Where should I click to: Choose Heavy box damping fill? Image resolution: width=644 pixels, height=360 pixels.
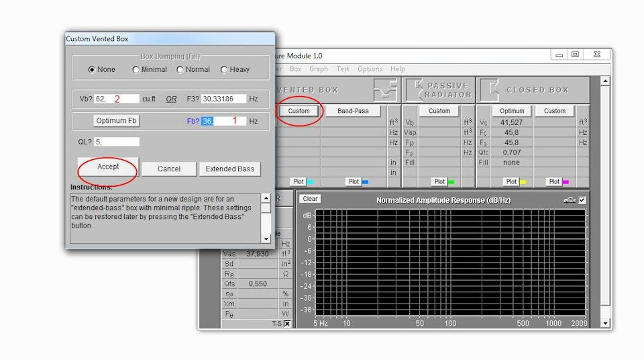click(x=224, y=70)
